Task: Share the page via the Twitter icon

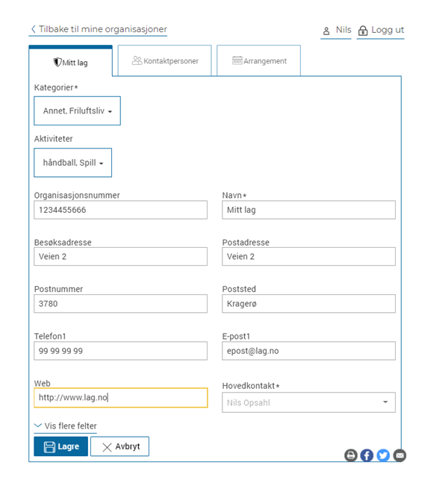Action: click(383, 455)
